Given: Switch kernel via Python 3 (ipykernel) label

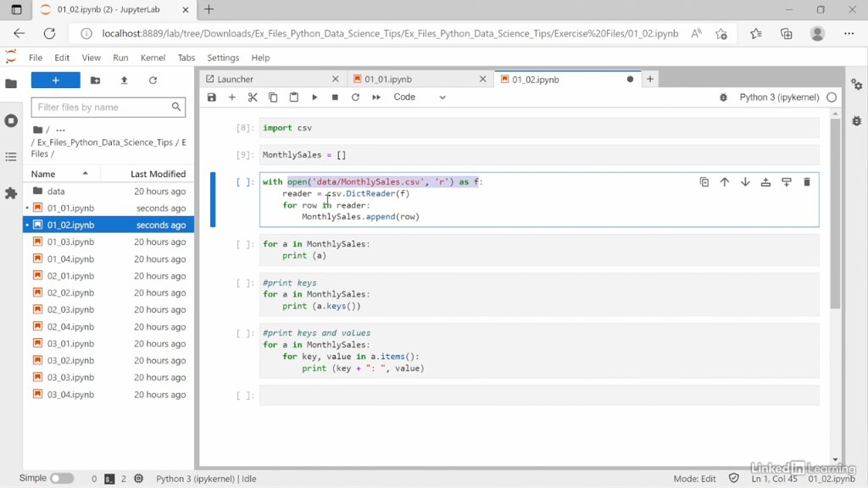Looking at the screenshot, I should coord(779,97).
